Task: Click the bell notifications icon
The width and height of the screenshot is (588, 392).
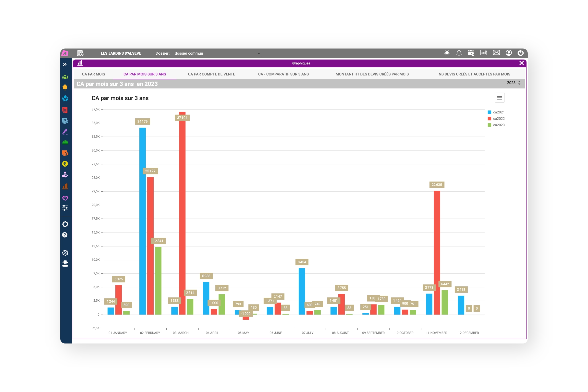Action: point(459,53)
